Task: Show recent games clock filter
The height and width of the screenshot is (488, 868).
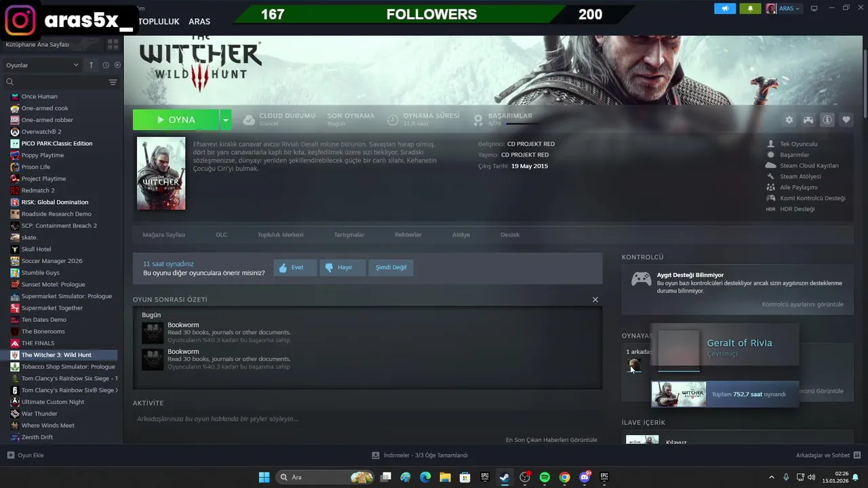Action: pos(106,65)
